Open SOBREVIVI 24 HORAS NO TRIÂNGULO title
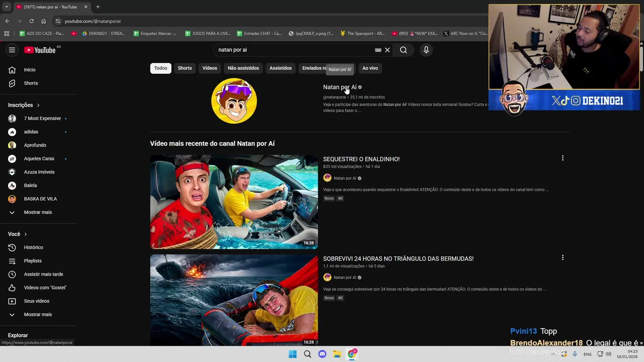Screen dimensions: 644x362 pos(398,258)
